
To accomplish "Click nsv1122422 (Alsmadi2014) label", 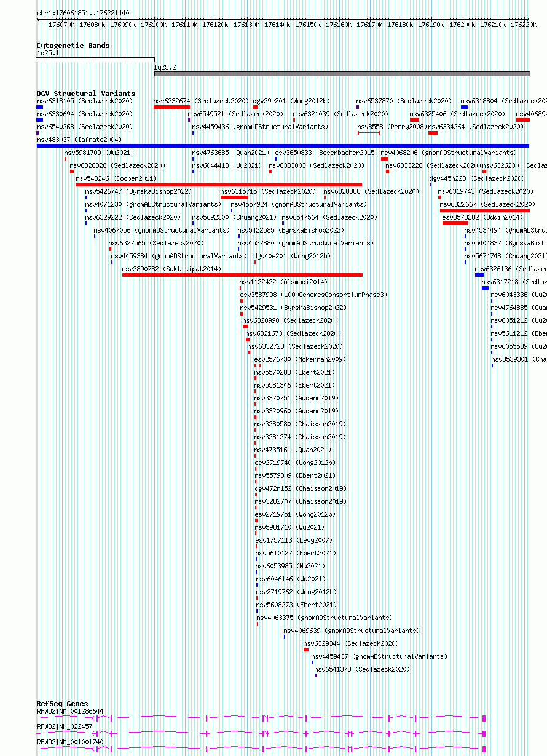I will click(284, 282).
